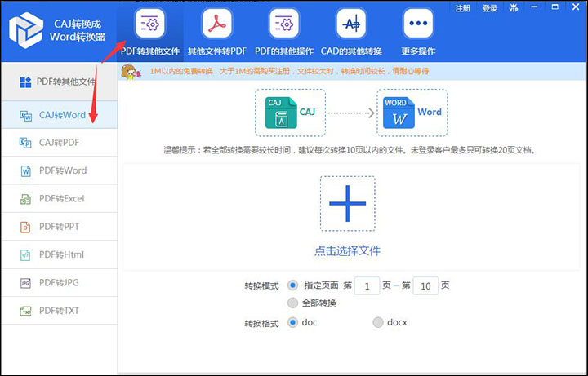This screenshot has height=376, width=588.
Task: Click the CAJ转换成Word转换器 title text
Action: click(x=78, y=30)
